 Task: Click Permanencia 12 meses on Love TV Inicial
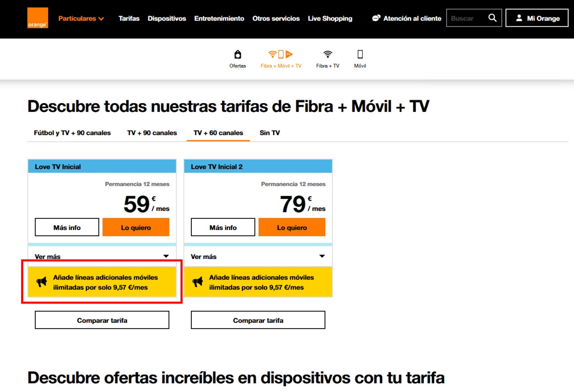pos(137,184)
